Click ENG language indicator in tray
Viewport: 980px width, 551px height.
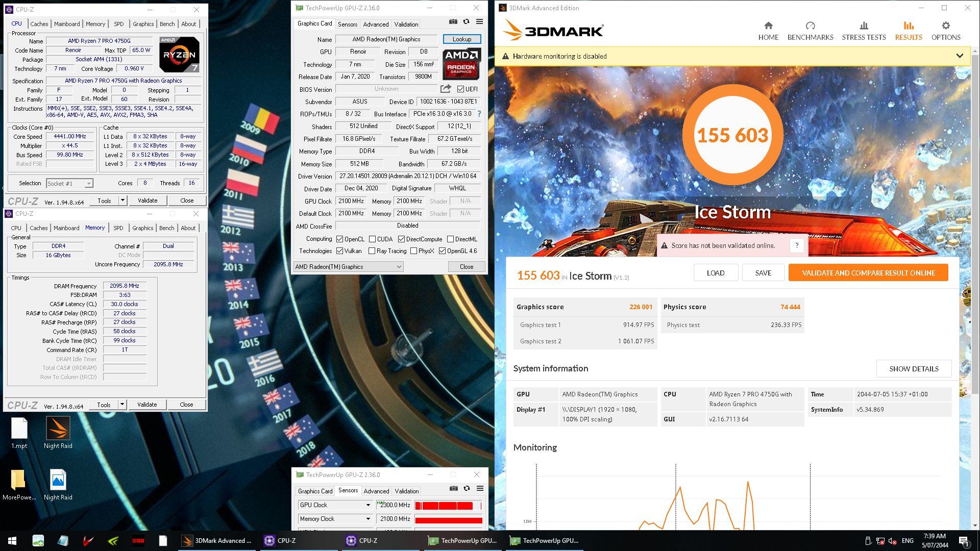(908, 541)
